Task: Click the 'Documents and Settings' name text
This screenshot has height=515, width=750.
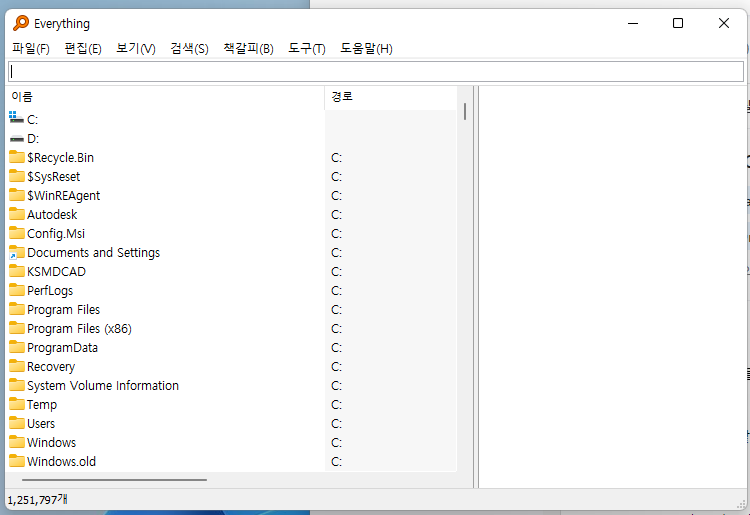Action: (x=93, y=252)
